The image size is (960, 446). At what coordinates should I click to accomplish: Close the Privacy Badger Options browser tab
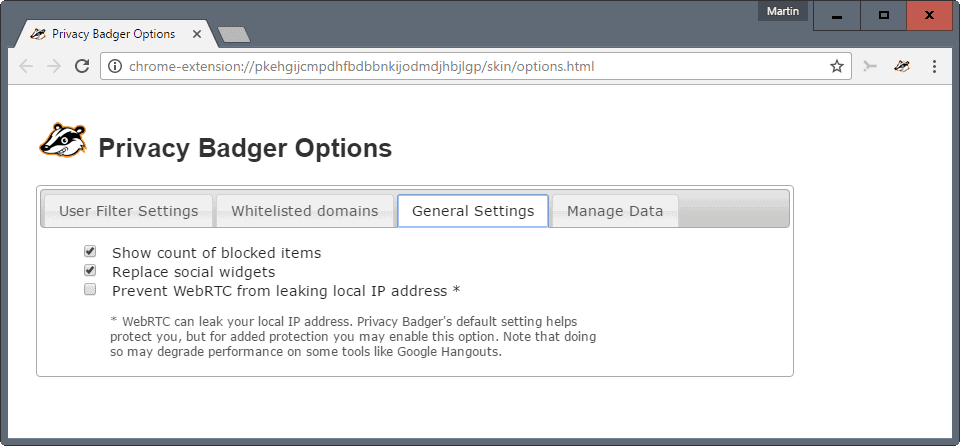click(x=197, y=34)
